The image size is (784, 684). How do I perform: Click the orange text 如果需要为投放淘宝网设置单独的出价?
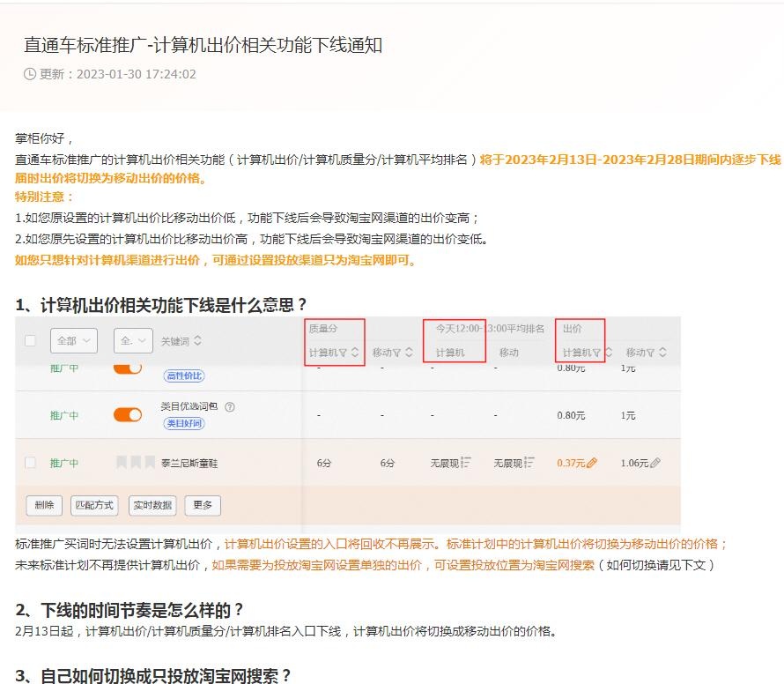[x=317, y=565]
